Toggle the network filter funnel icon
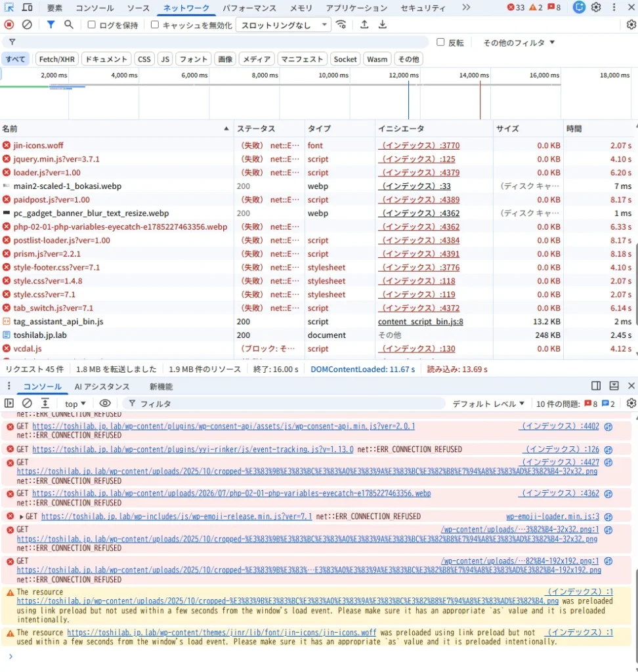The width and height of the screenshot is (638, 672). point(51,25)
